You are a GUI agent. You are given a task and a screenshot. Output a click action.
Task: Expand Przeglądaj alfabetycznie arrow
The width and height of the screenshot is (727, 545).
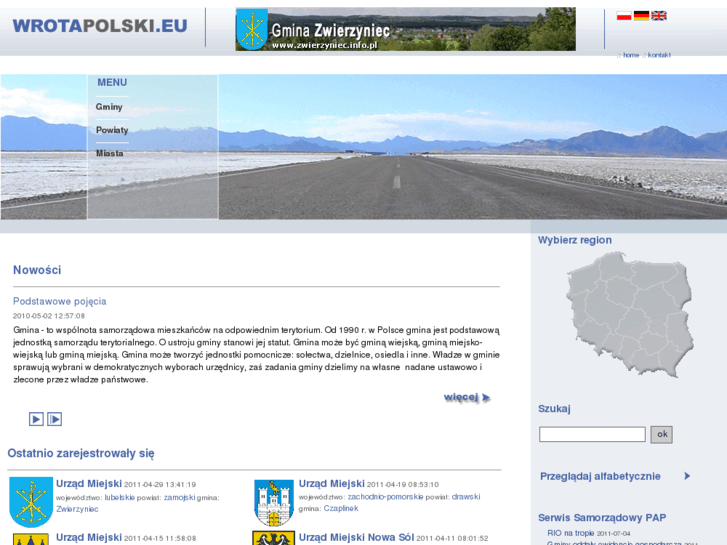click(x=687, y=476)
